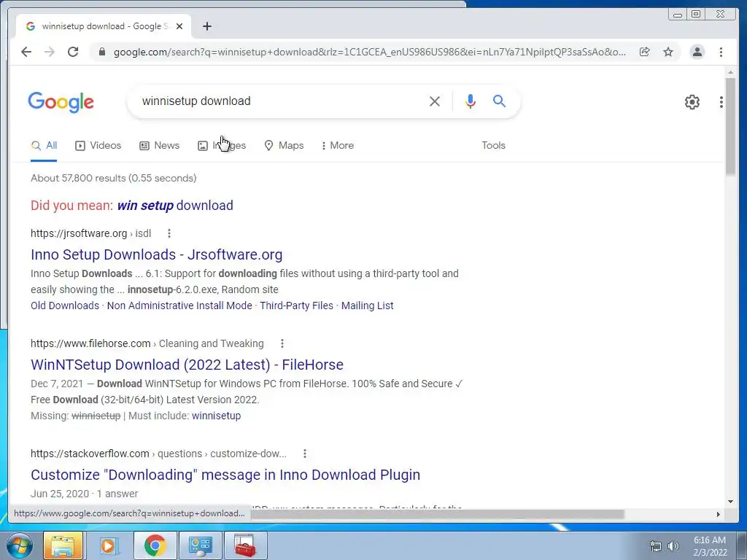Click the forward navigation arrow
747x560 pixels.
pos(50,52)
